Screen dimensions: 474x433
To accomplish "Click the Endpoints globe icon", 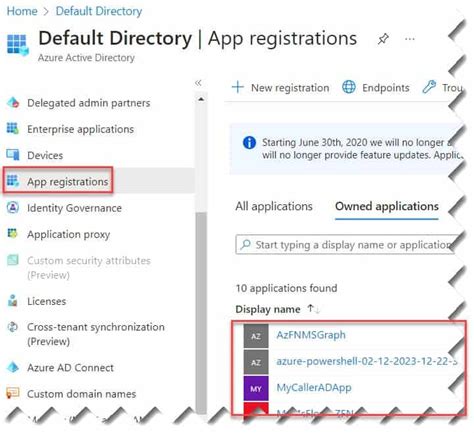I will (x=349, y=87).
